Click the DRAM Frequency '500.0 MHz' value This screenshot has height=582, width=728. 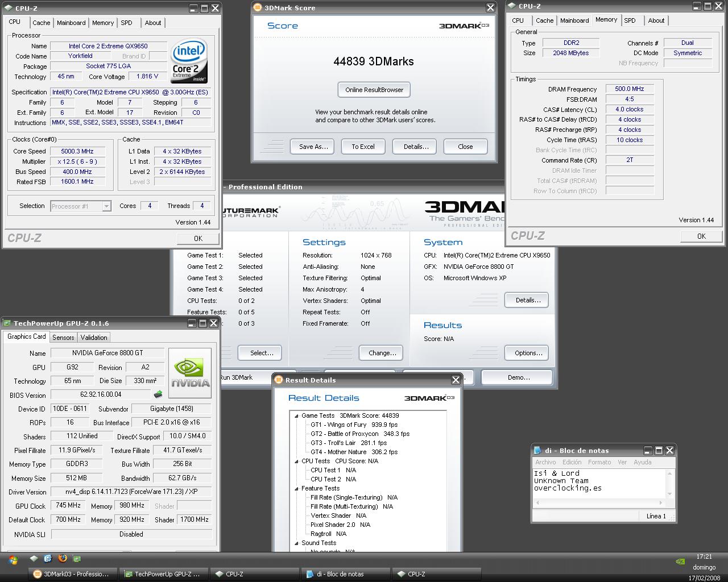pos(629,89)
